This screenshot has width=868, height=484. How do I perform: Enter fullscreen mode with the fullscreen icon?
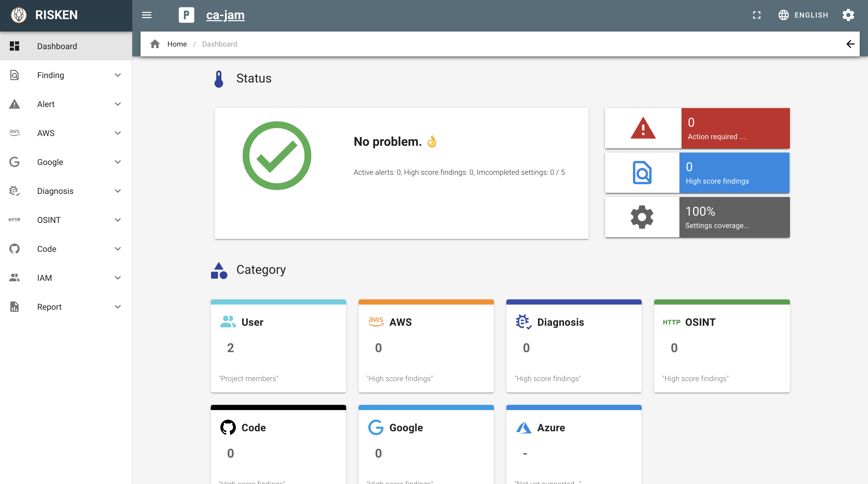click(757, 15)
